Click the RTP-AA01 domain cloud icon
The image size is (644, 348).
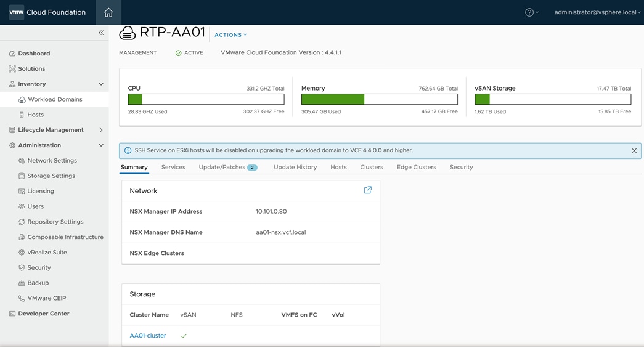[x=128, y=33]
